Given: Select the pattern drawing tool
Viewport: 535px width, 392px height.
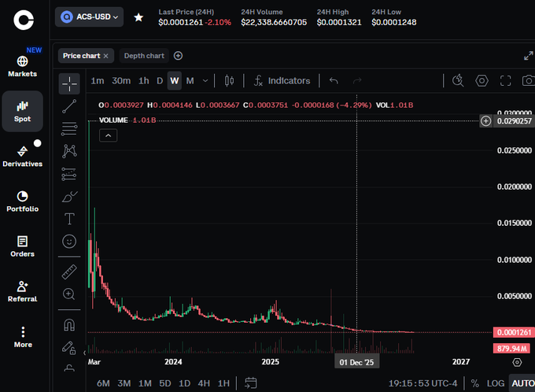Looking at the screenshot, I should tap(69, 151).
